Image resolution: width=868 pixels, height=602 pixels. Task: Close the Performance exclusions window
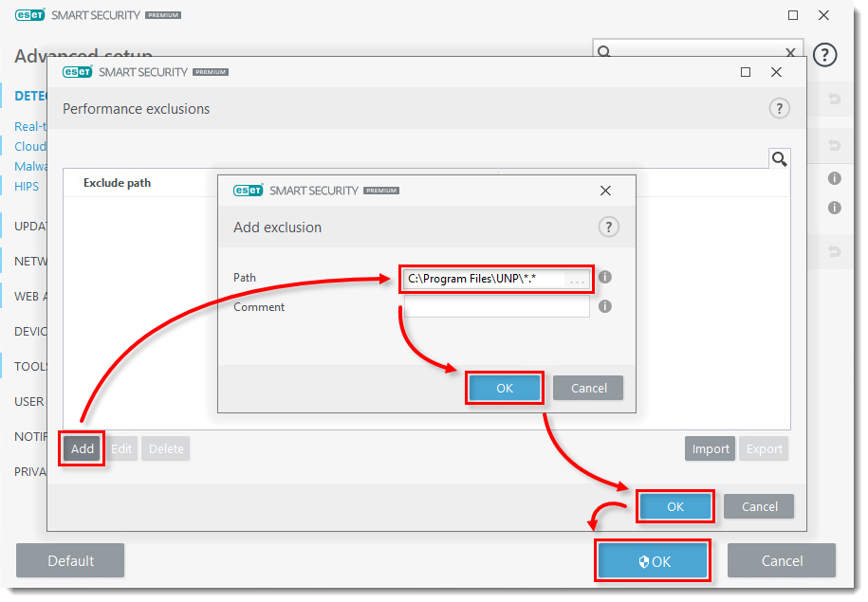tap(776, 72)
